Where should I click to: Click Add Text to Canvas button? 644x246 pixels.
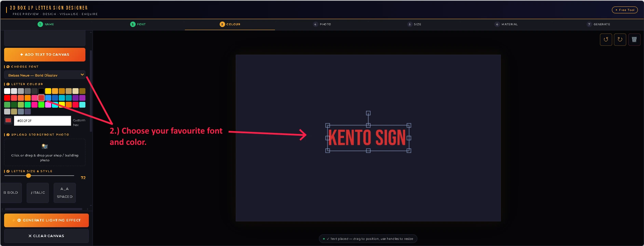click(45, 55)
